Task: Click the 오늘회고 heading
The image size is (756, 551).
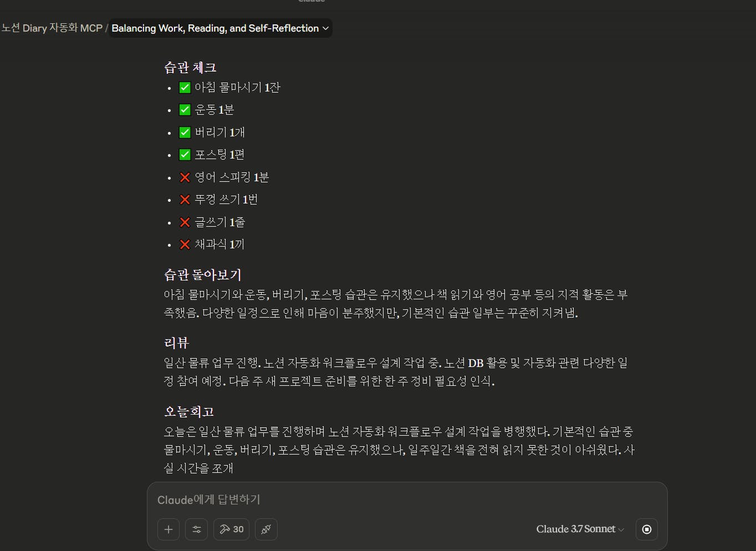Action: pyautogui.click(x=189, y=412)
